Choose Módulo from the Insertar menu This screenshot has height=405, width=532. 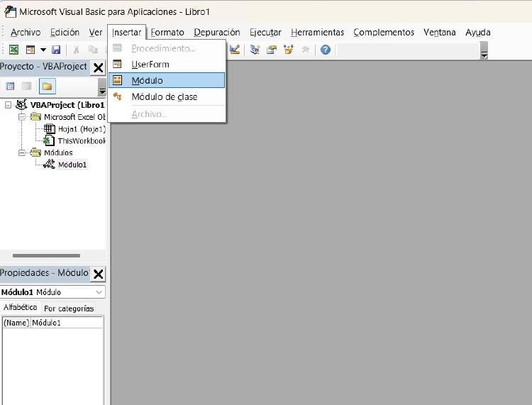coord(167,80)
